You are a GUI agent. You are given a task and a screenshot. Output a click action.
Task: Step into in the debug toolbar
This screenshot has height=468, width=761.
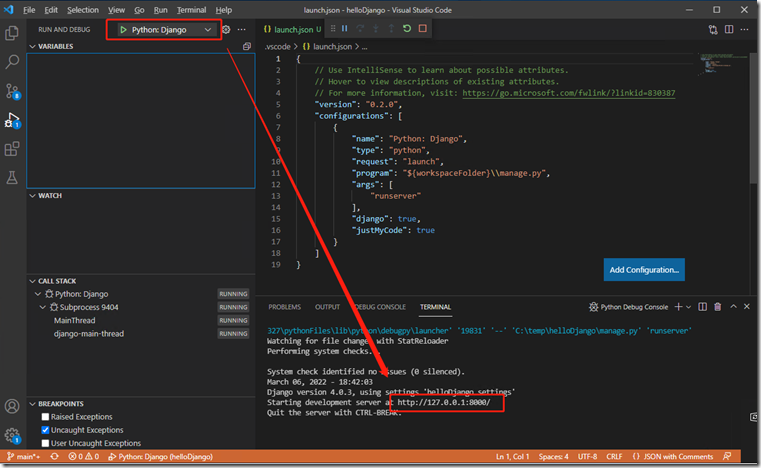pyautogui.click(x=376, y=29)
